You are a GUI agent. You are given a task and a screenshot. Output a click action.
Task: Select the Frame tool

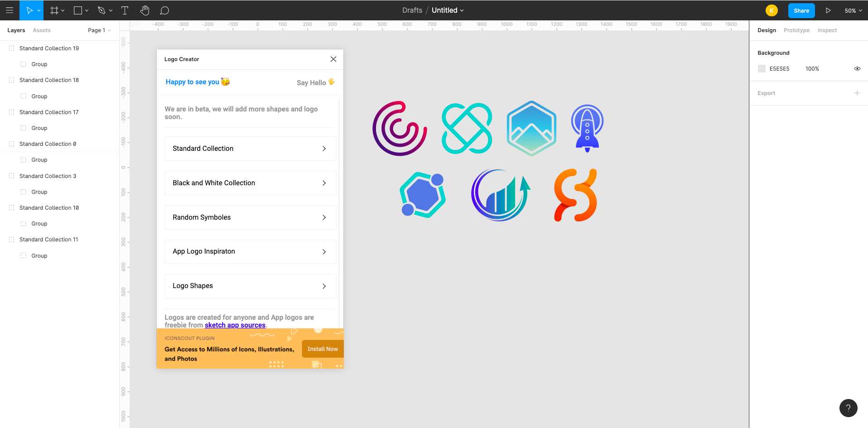pos(54,10)
